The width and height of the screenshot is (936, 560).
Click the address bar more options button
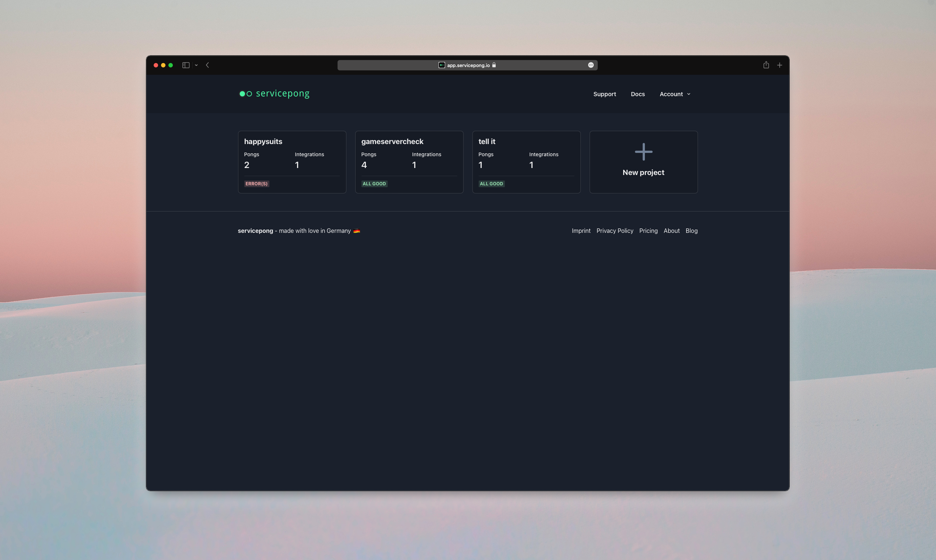pyautogui.click(x=591, y=65)
